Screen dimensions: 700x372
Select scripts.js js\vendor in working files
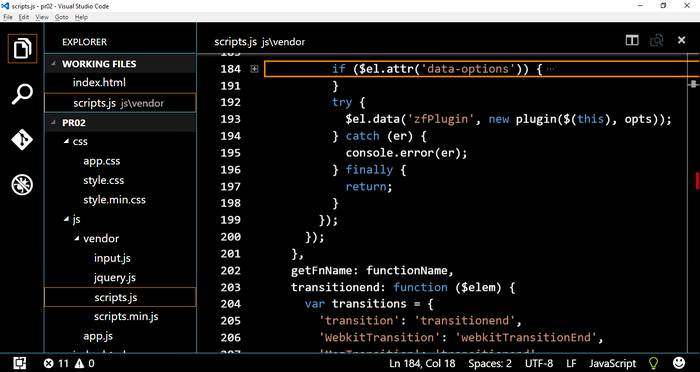click(120, 103)
